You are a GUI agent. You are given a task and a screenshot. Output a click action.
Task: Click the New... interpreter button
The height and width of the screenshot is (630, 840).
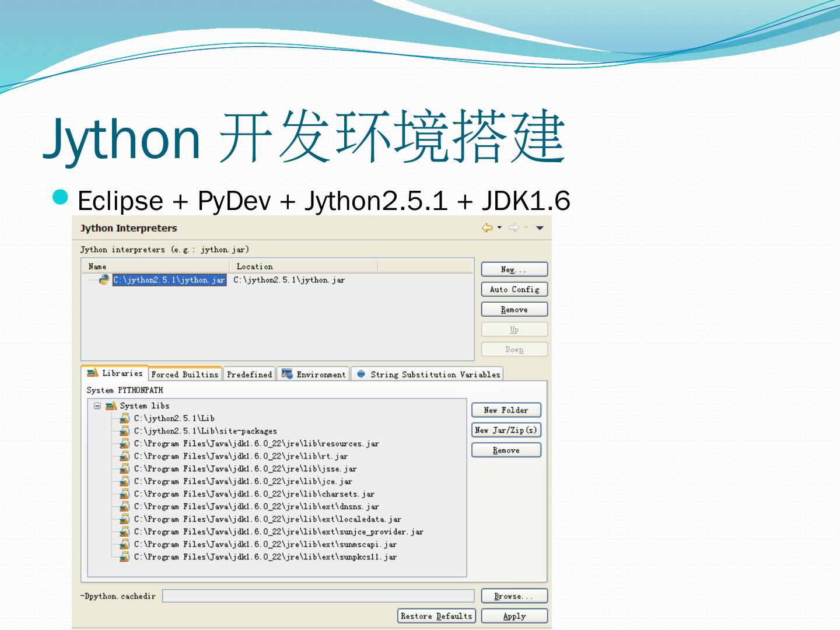pos(514,269)
